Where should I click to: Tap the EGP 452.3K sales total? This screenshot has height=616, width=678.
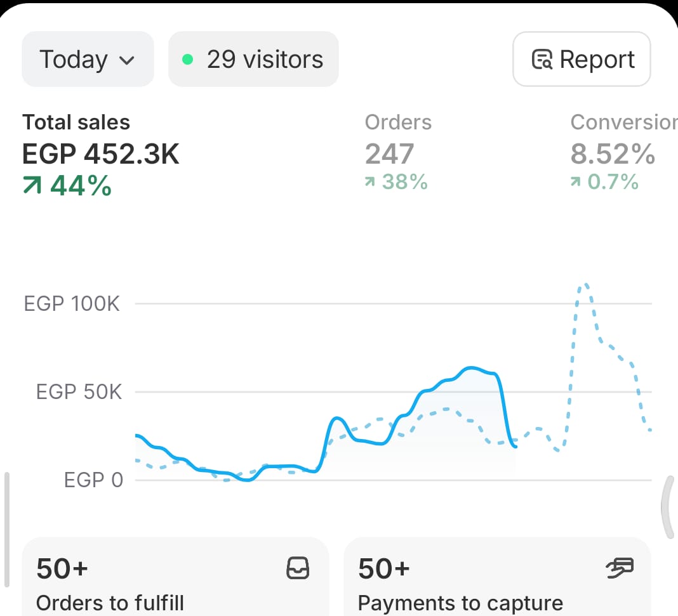click(x=101, y=154)
